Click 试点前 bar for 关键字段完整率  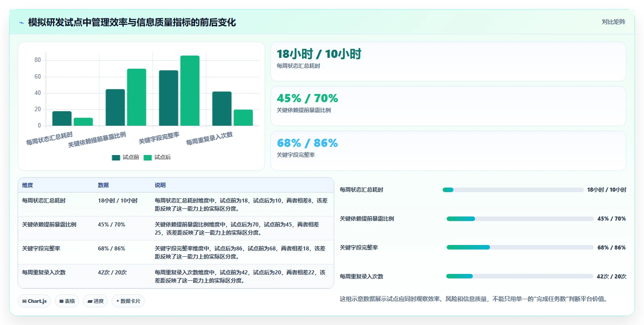point(168,98)
